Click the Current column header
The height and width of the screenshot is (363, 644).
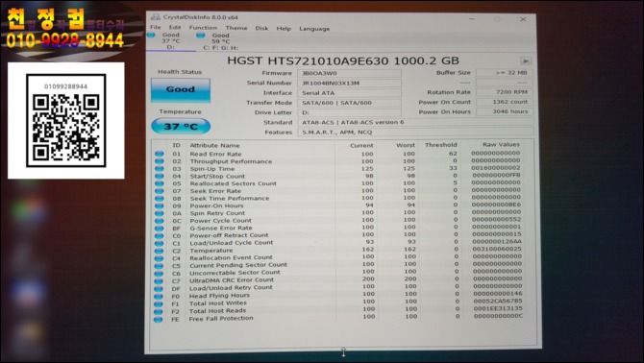[x=361, y=145]
